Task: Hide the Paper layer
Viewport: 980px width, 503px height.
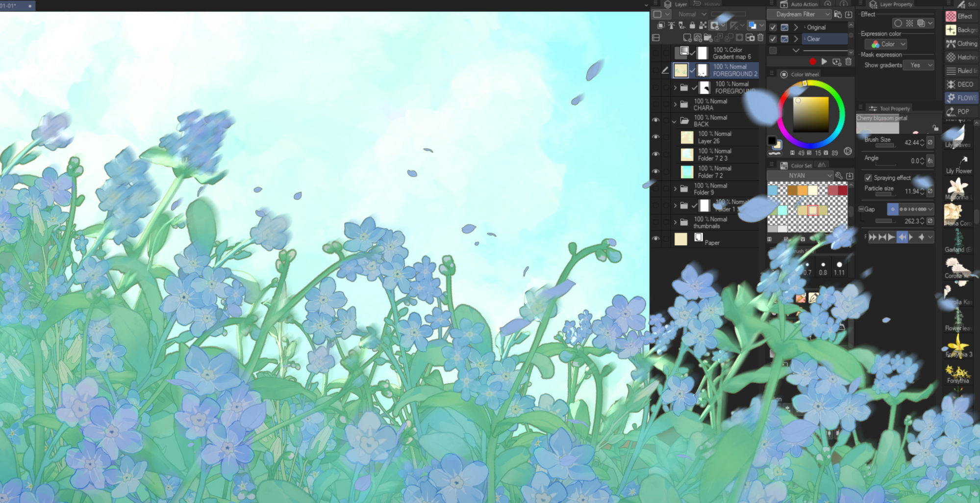Action: point(656,239)
